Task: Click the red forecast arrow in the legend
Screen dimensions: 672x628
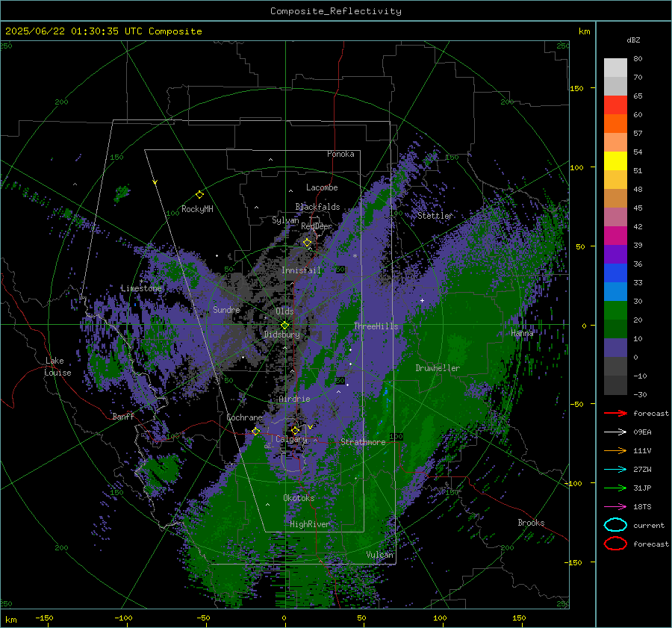Action: 615,413
